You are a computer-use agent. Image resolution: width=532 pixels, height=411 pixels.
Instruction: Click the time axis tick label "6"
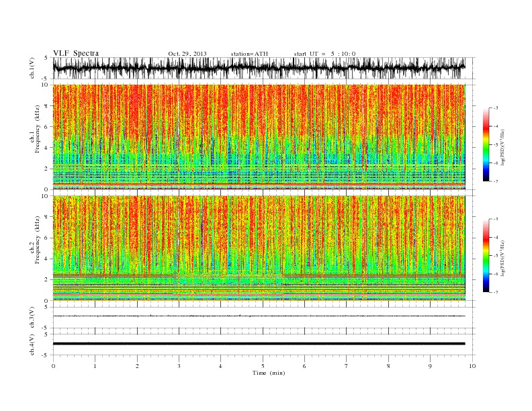coord(304,366)
